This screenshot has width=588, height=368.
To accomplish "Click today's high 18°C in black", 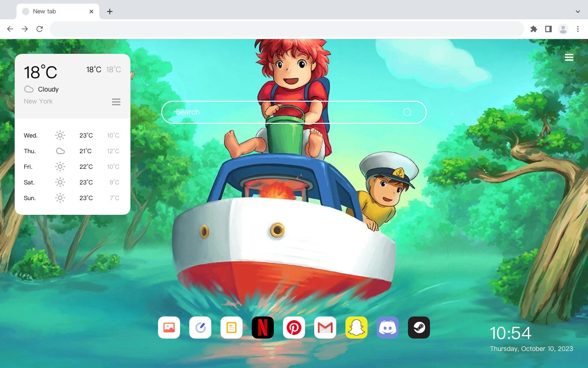I will (x=94, y=69).
